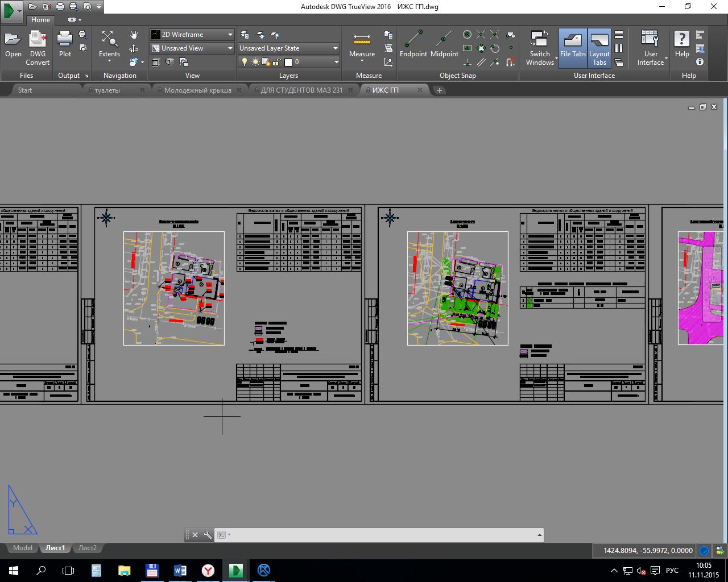728x582 pixels.
Task: Toggle Center object snap circle icon
Action: (467, 35)
